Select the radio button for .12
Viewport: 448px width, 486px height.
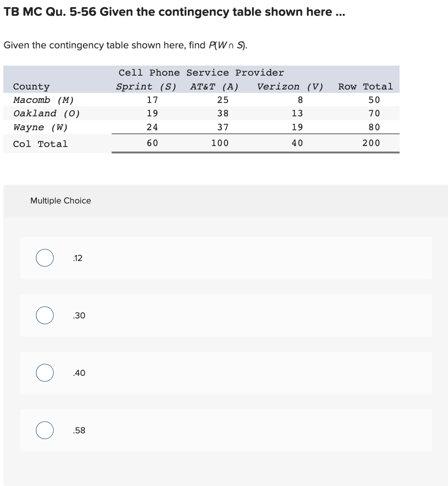tap(45, 258)
